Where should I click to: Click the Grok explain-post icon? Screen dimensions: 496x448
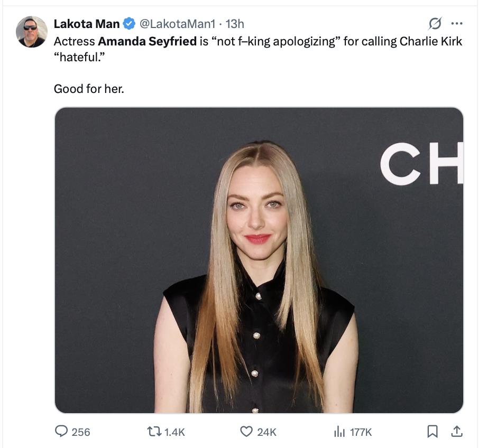(435, 24)
